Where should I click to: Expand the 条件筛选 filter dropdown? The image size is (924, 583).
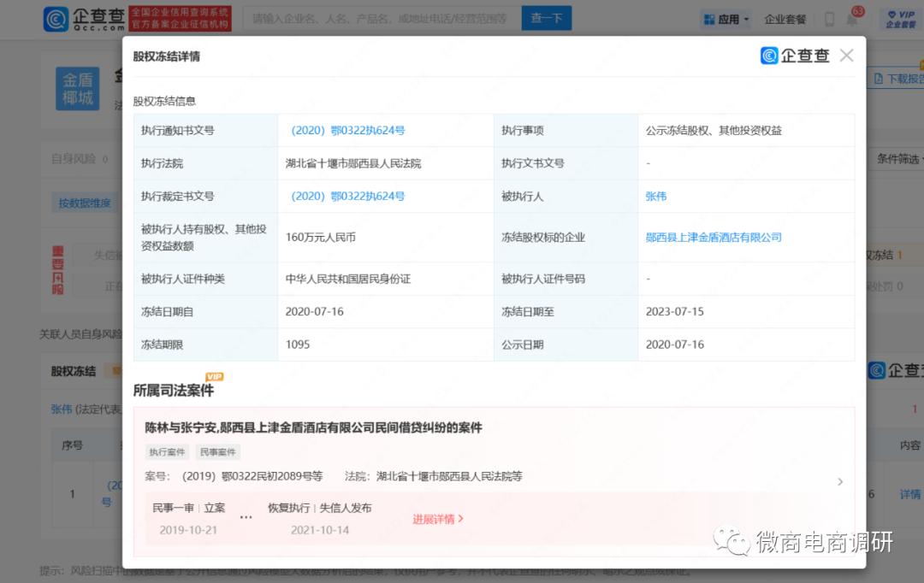(x=898, y=159)
